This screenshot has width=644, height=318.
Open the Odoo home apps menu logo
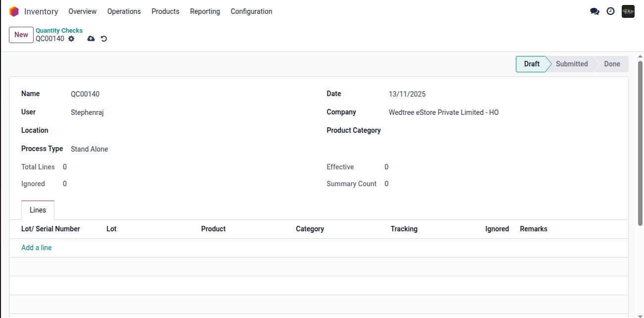(14, 11)
